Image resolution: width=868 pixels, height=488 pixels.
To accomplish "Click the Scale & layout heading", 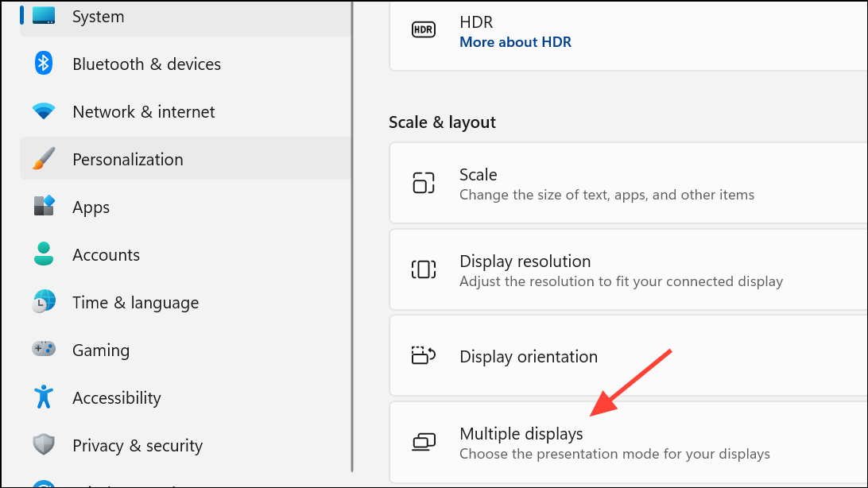I will click(x=442, y=122).
